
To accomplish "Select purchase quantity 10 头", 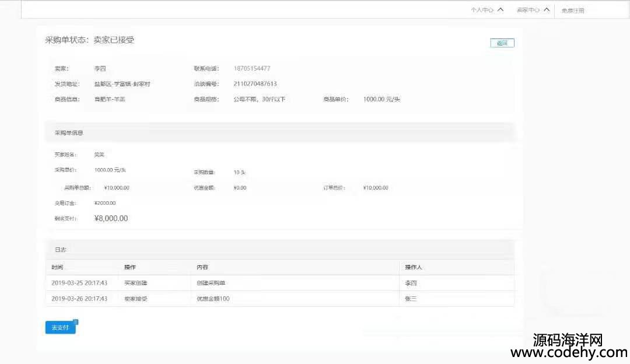I will coord(240,172).
